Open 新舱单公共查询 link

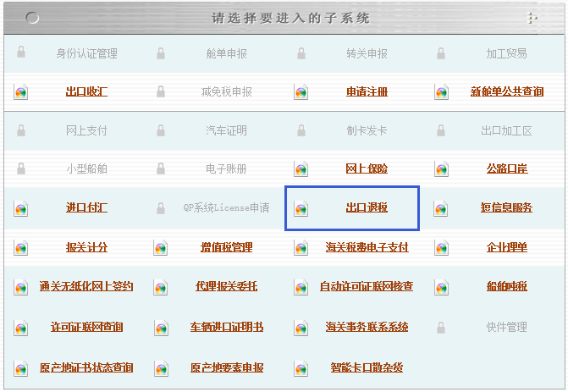tap(507, 91)
